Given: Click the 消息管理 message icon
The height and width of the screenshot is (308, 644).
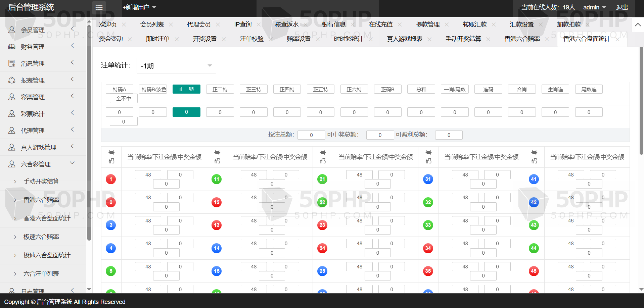Looking at the screenshot, I should pos(12,63).
